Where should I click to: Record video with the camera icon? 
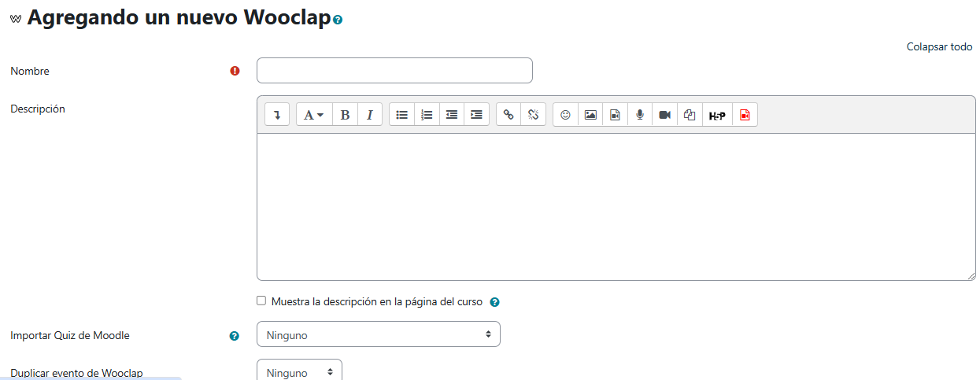tap(664, 115)
